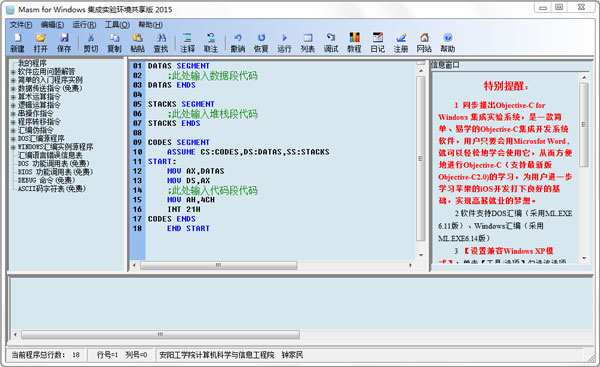The height and width of the screenshot is (367, 600).
Task: Open the 帮助(H) menu in the menu bar
Action: 150,25
